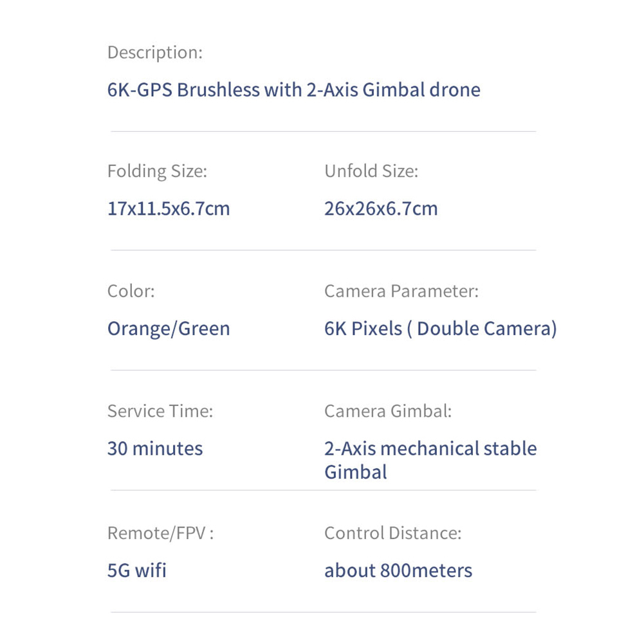Image resolution: width=644 pixels, height=644 pixels.
Task: Click the Remote/FPV label
Action: click(x=161, y=533)
